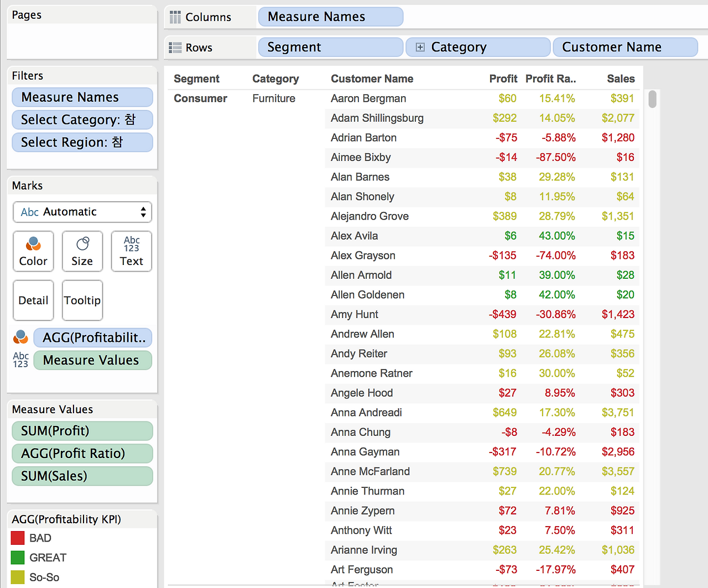Select the So-So yellow legend swatch
Screen dimensions: 708x588
tap(18, 577)
